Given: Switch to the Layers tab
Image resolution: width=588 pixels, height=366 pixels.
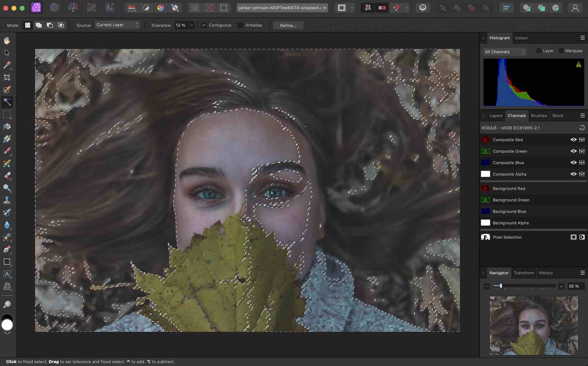Looking at the screenshot, I should (x=496, y=116).
